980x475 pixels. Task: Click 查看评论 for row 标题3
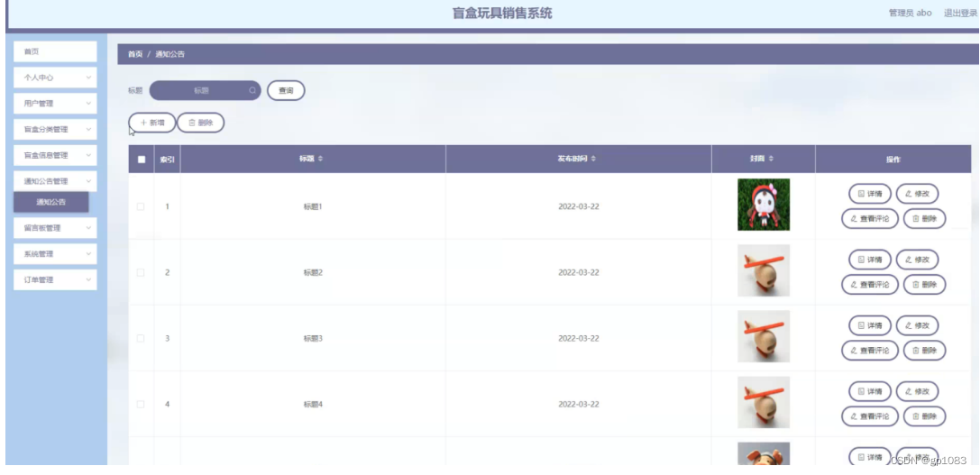[x=869, y=351]
